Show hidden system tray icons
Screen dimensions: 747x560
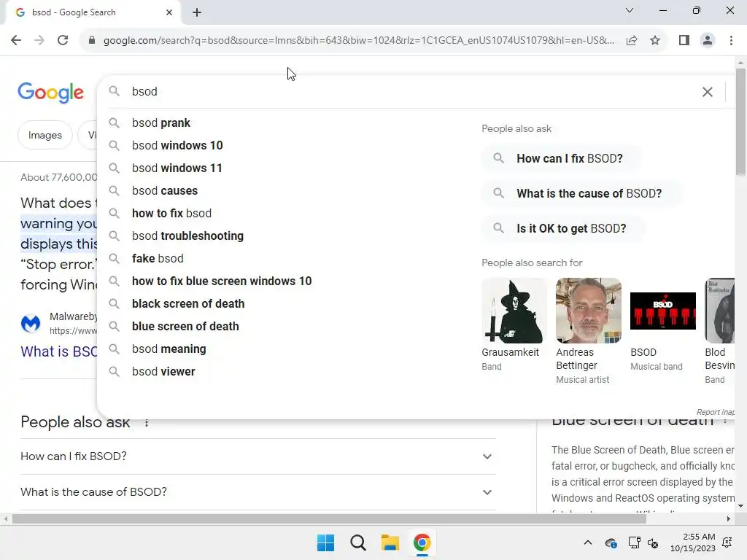coord(588,542)
